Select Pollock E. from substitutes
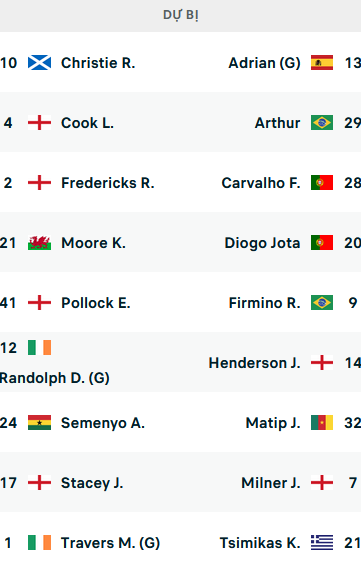 click(95, 303)
